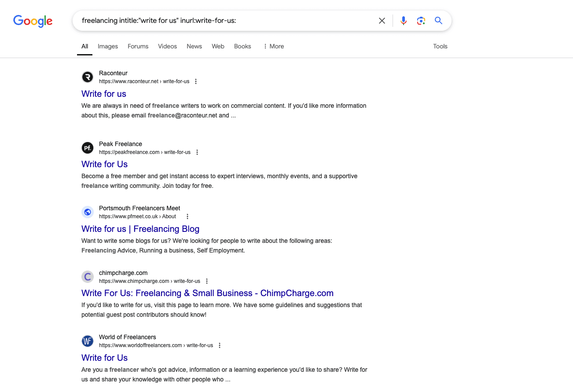The height and width of the screenshot is (392, 573).
Task: Open 'Write for us | Freelancing Blog' result
Action: pos(140,229)
